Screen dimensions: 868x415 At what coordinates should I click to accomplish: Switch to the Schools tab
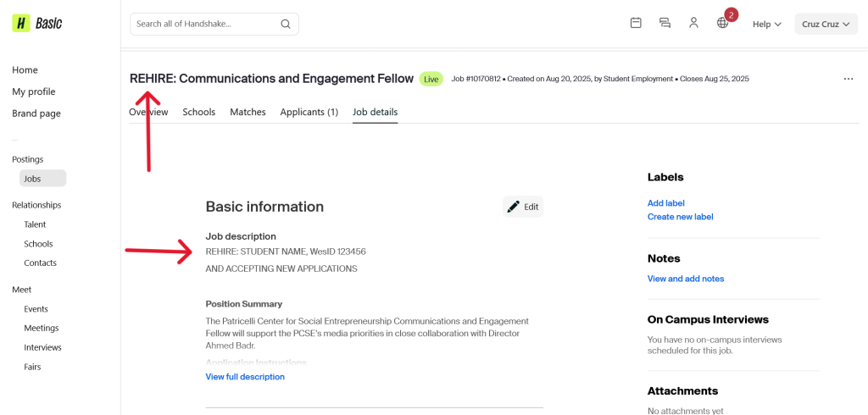pos(199,112)
